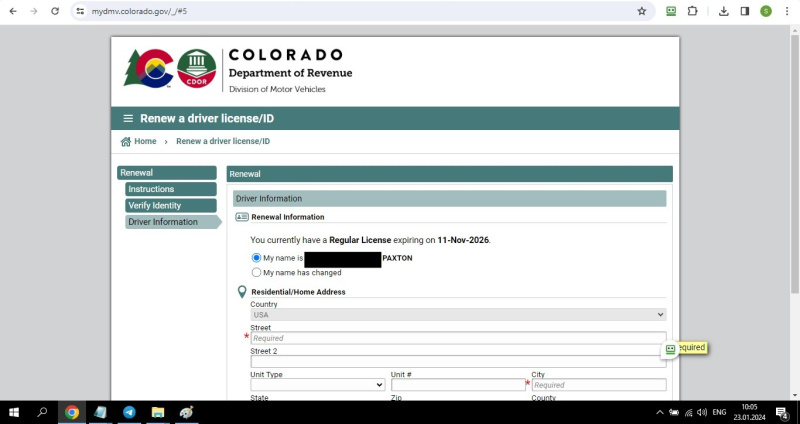
Task: Go to the Instructions step
Action: (170, 189)
